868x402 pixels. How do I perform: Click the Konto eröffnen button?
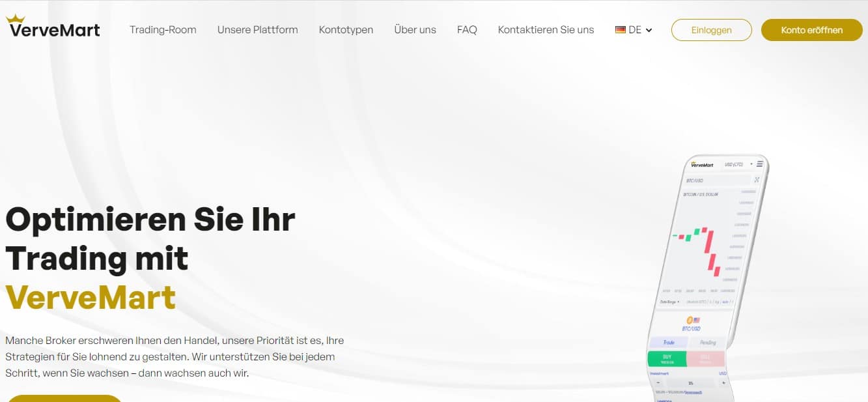click(811, 29)
